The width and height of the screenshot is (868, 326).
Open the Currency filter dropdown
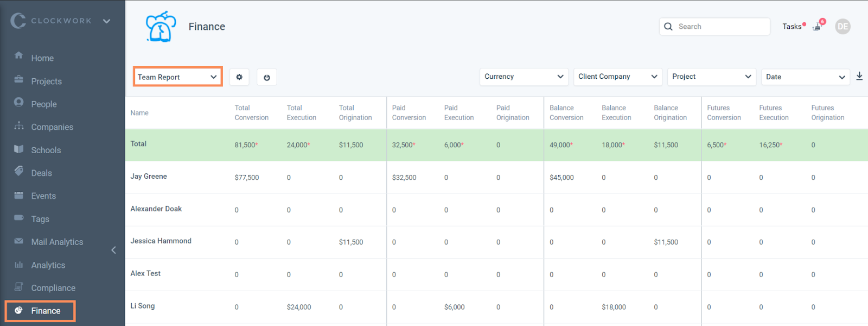coord(524,77)
